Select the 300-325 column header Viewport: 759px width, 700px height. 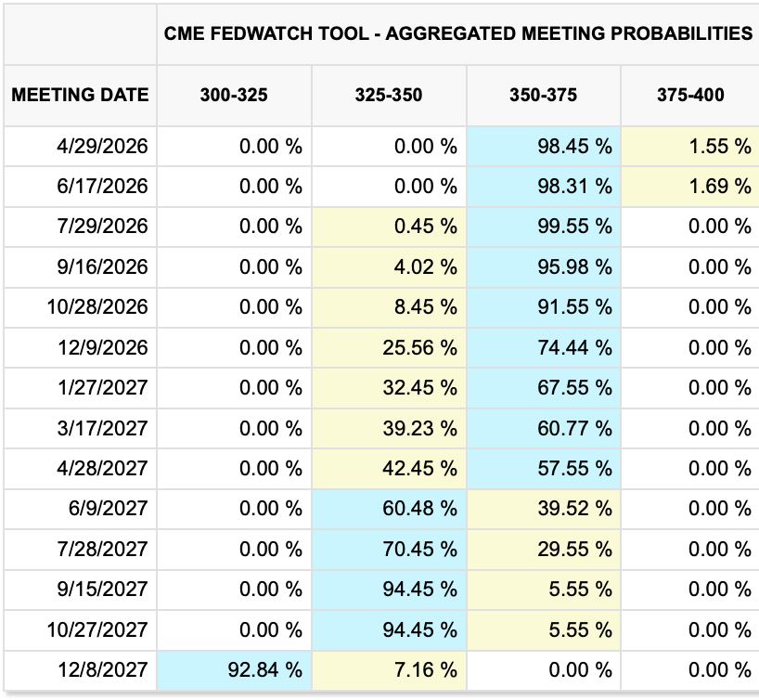[x=234, y=95]
